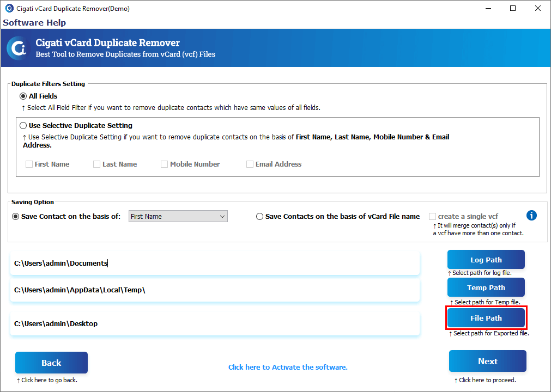Click the 'Select All Field Filter' description text
This screenshot has width=551, height=392.
coord(171,108)
